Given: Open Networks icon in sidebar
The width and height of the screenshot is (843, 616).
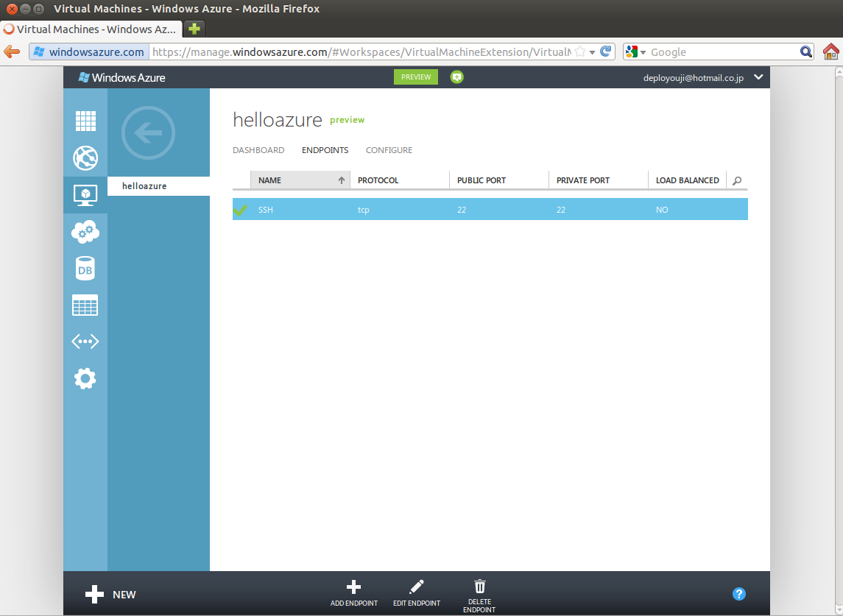Looking at the screenshot, I should click(85, 341).
